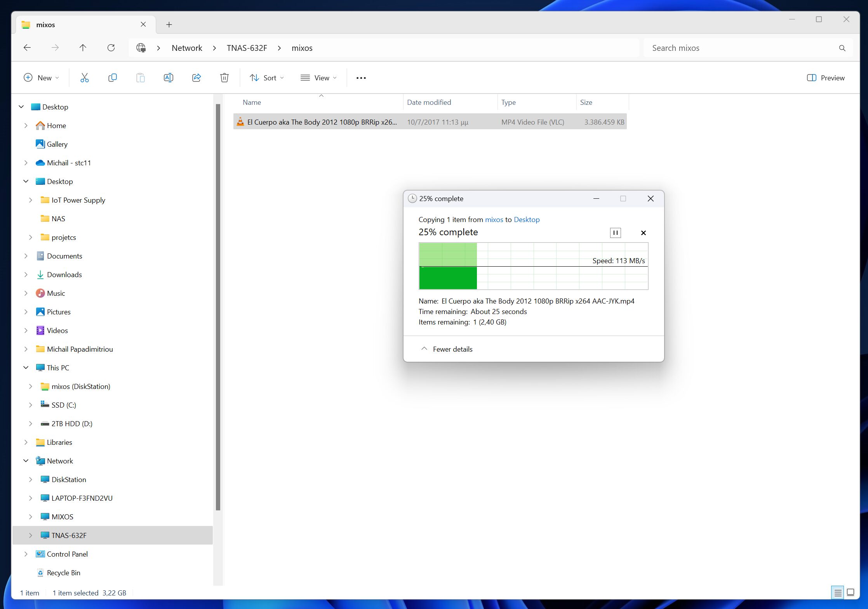
Task: Pause the file copy operation
Action: tap(615, 232)
